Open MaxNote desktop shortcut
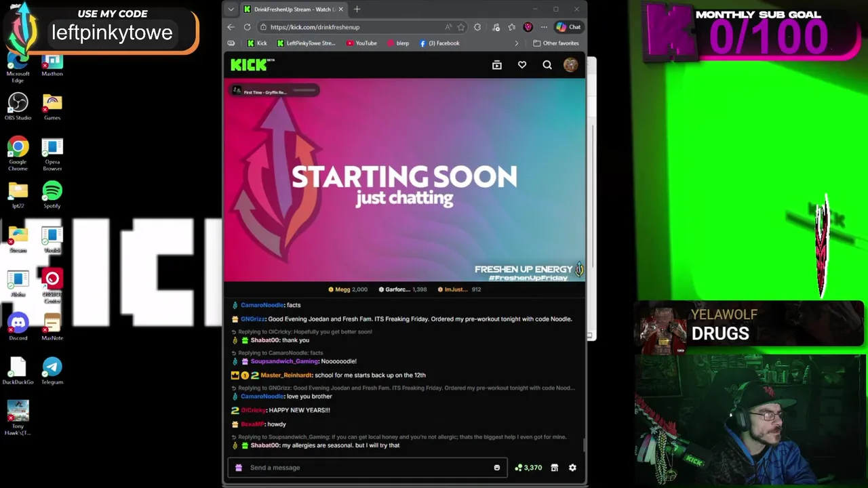Screen dimensions: 868x488 click(x=52, y=327)
